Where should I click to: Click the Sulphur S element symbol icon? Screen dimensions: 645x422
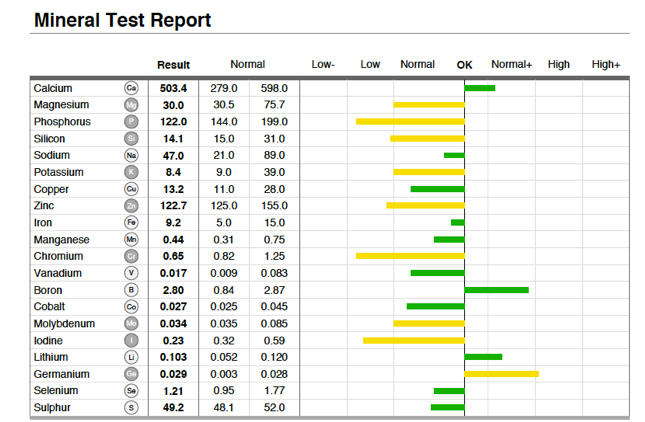click(x=131, y=408)
